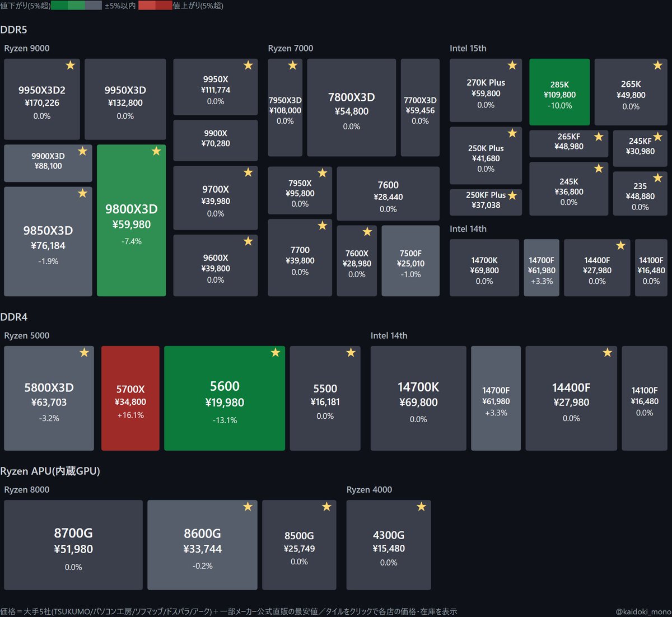Click the 'Ryzen APU(内蔵GPU)' section heading
672x617 pixels.
[x=50, y=471]
